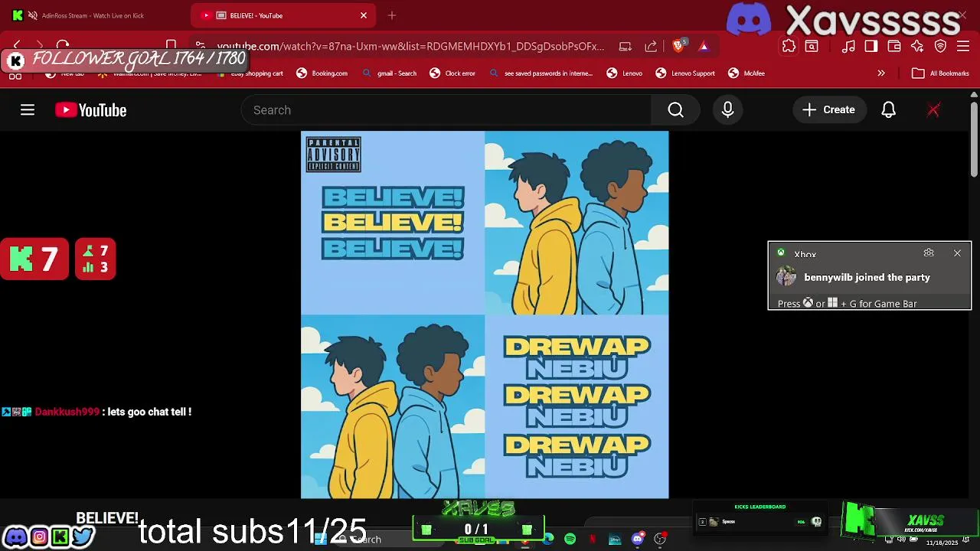
Task: Open the cast/screen icon in address bar
Action: [x=626, y=46]
